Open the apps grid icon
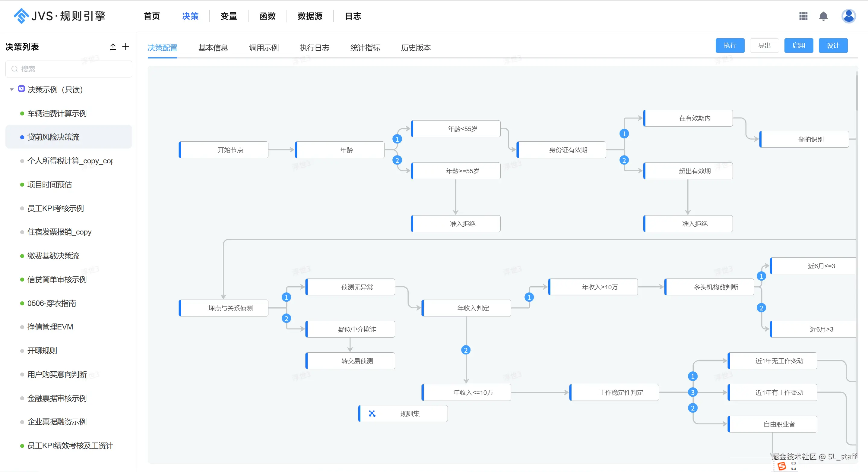 tap(803, 16)
